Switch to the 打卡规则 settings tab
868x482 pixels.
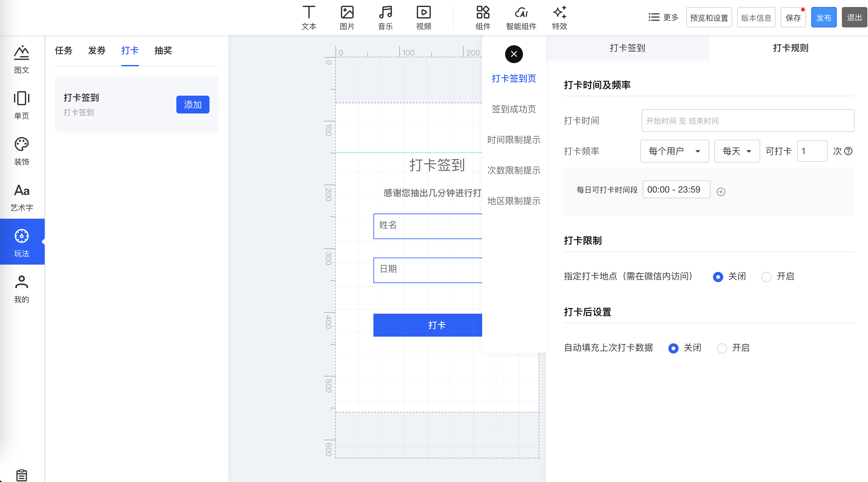(x=791, y=48)
